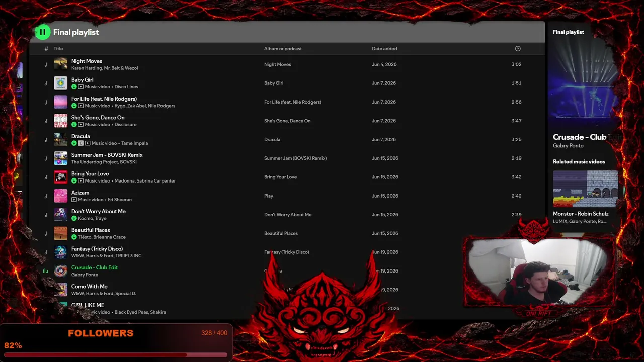Click the downloaded icon on Don't Worry About Me
Image resolution: width=644 pixels, height=362 pixels.
(74, 218)
